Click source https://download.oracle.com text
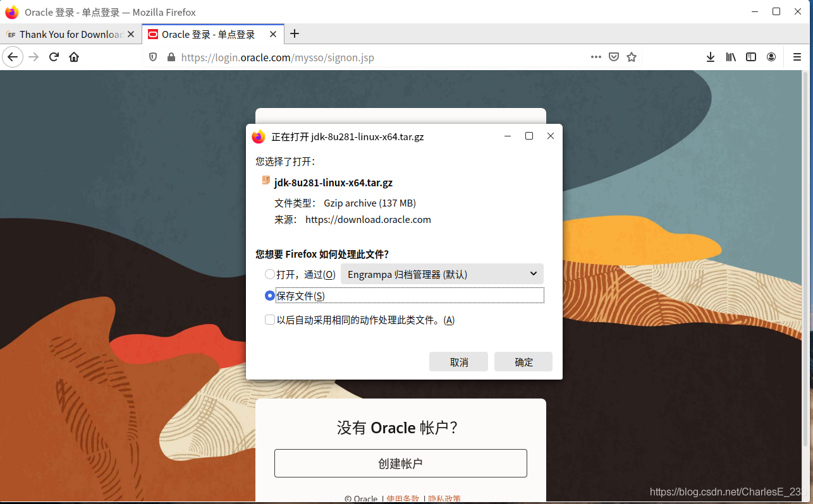 pyautogui.click(x=368, y=220)
